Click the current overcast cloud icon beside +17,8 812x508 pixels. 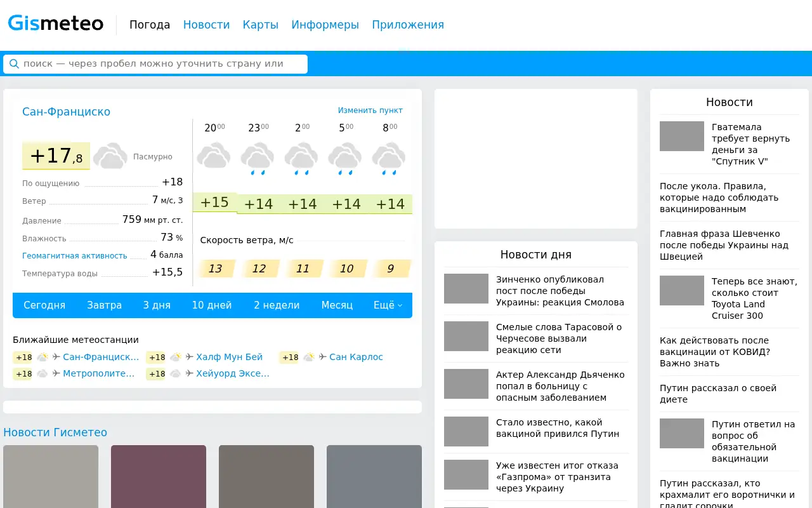point(110,156)
